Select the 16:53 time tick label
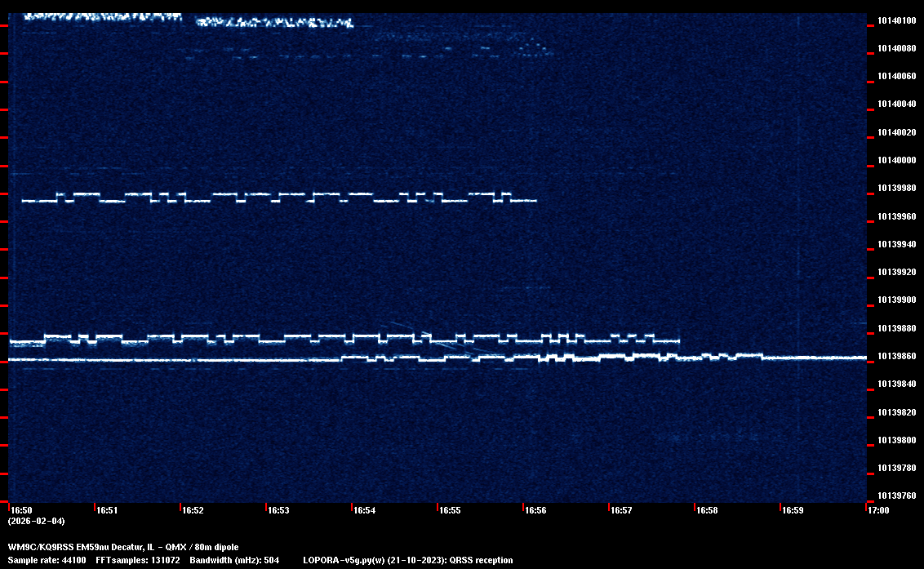Screen dimensions: 924x569 278,510
